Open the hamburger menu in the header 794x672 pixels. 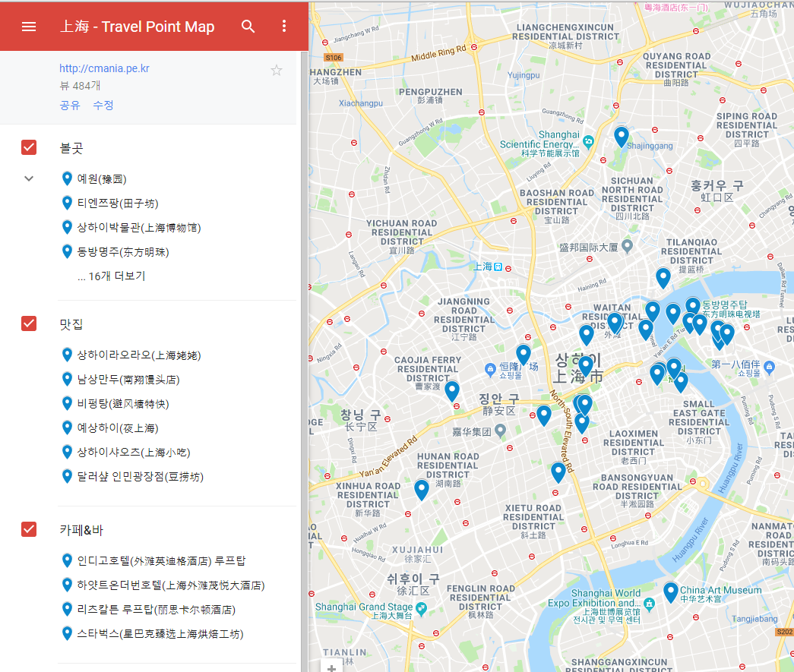point(29,27)
